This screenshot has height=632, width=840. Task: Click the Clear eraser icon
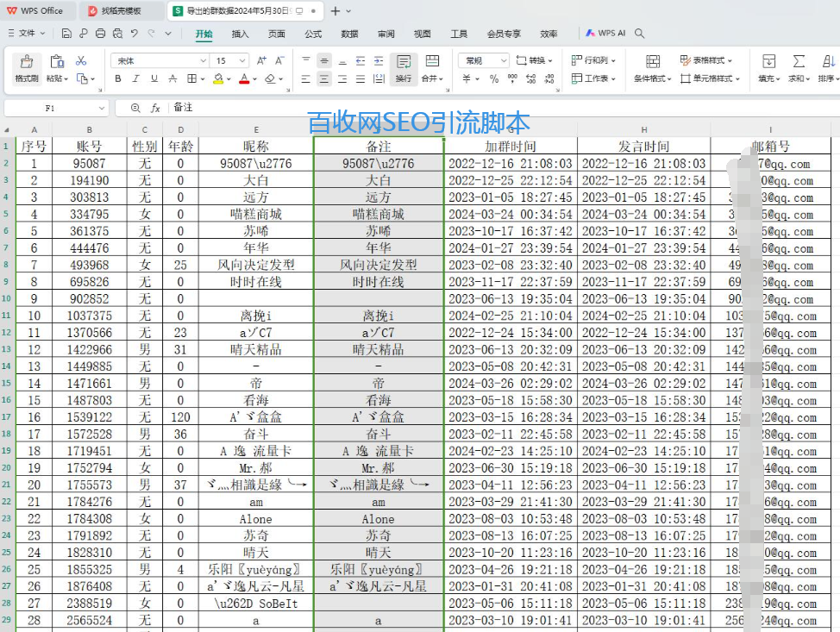click(x=270, y=78)
